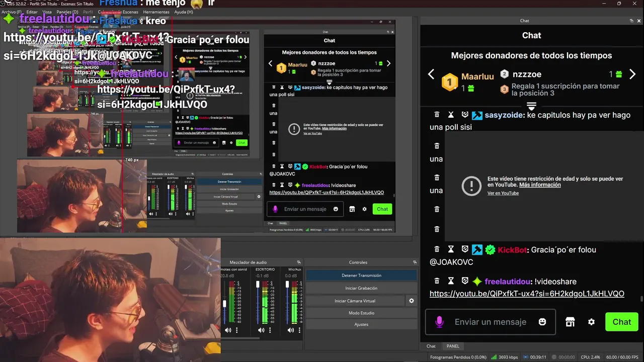The image size is (644, 362).
Task: Open the Editar menu
Action: [x=32, y=12]
